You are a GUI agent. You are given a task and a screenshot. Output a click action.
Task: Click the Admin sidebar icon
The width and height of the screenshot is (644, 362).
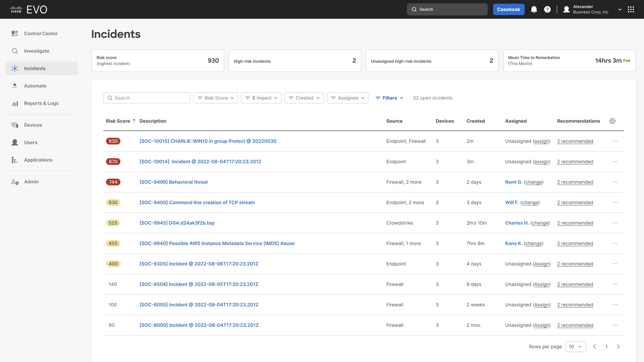(15, 182)
